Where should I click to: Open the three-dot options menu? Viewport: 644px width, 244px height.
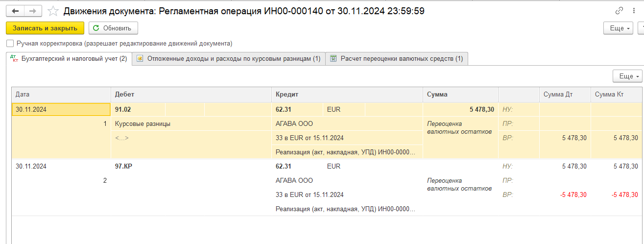tap(634, 11)
